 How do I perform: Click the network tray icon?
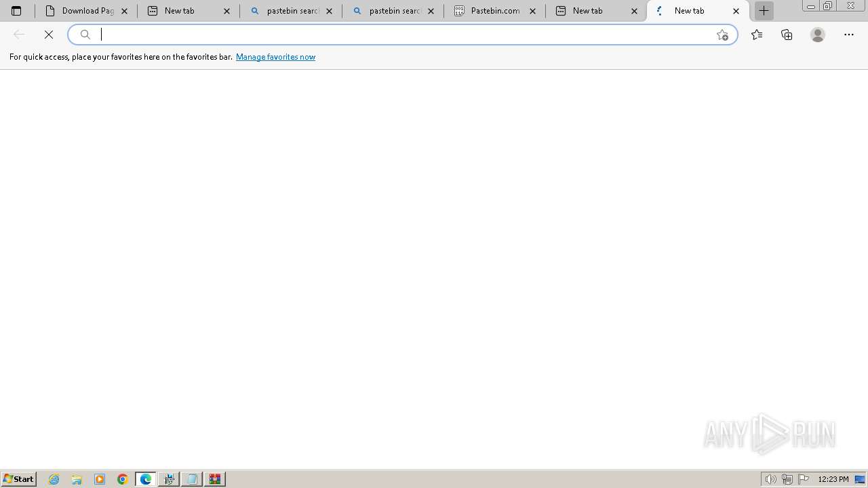(787, 479)
